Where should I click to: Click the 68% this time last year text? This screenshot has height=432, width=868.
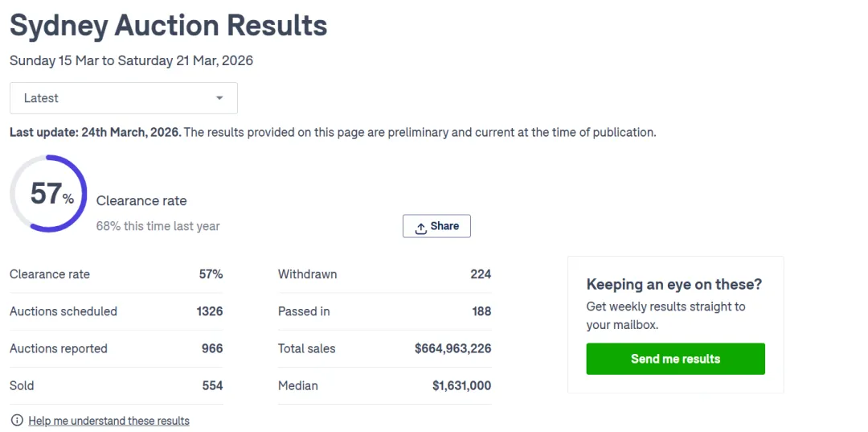point(158,226)
